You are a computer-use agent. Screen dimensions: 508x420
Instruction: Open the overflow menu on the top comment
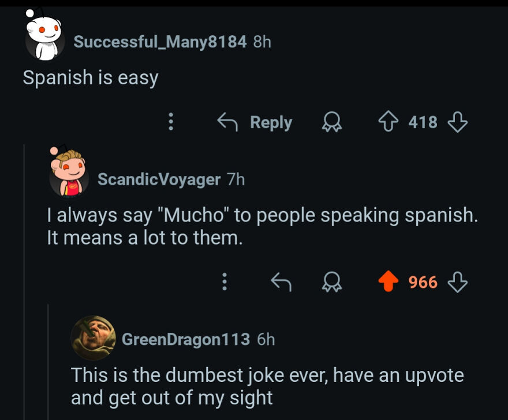click(x=170, y=122)
